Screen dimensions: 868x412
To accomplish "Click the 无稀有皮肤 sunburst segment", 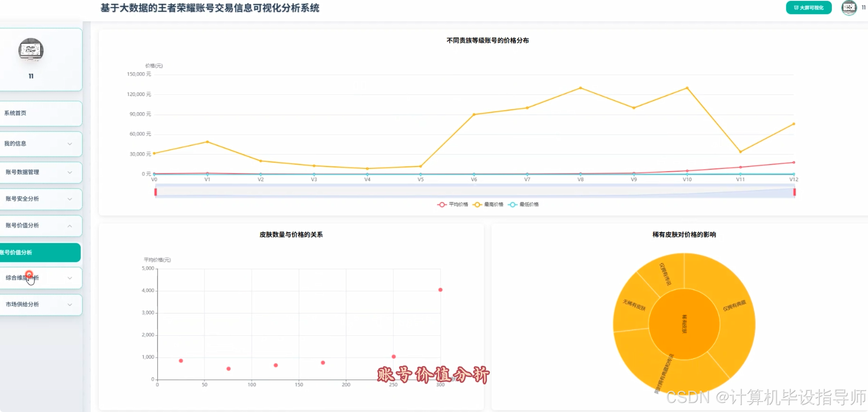I will [634, 305].
